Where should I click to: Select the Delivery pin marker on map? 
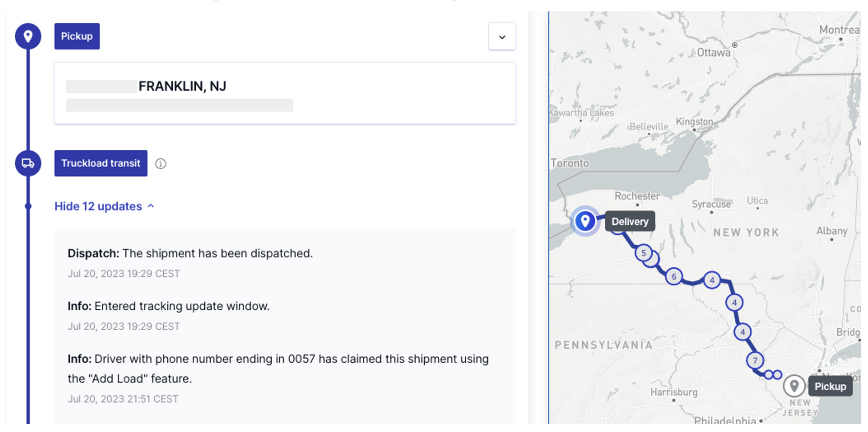click(x=585, y=221)
